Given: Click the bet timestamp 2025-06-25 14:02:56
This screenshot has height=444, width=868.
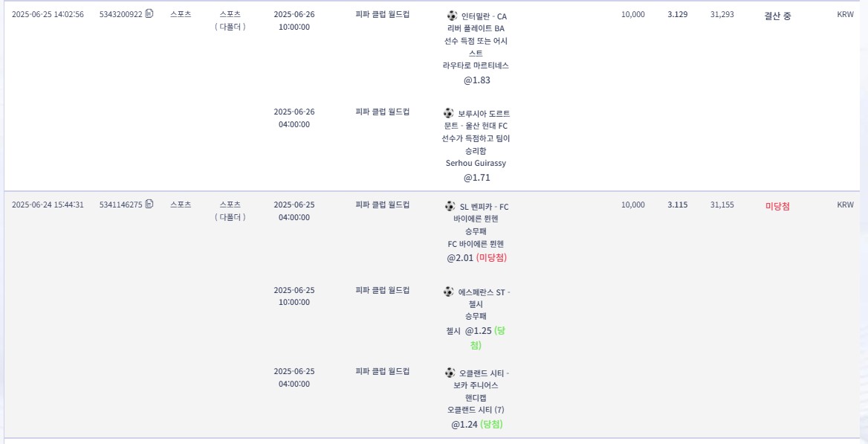Looking at the screenshot, I should tap(48, 14).
